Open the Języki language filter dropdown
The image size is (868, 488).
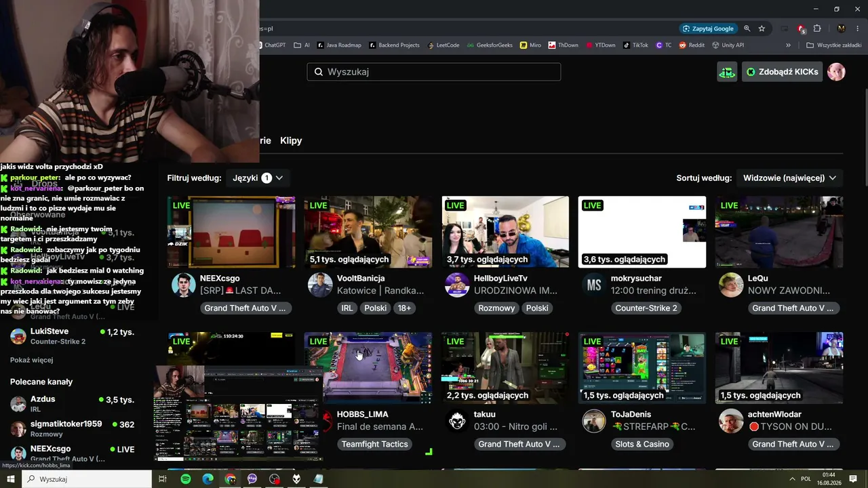(x=258, y=178)
